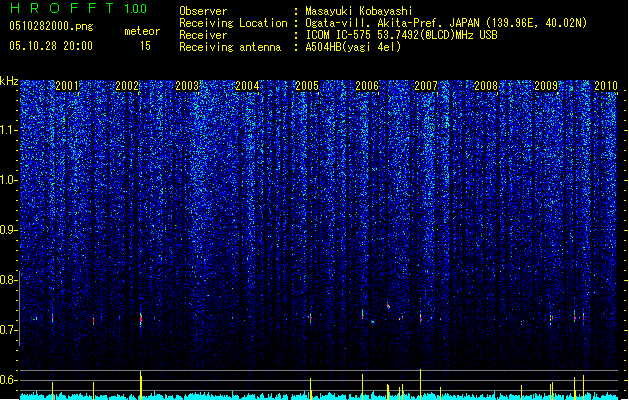Screen dimensions: 629x400
Task: Click the observer name Masayuki Kobayashi
Action: pos(359,11)
